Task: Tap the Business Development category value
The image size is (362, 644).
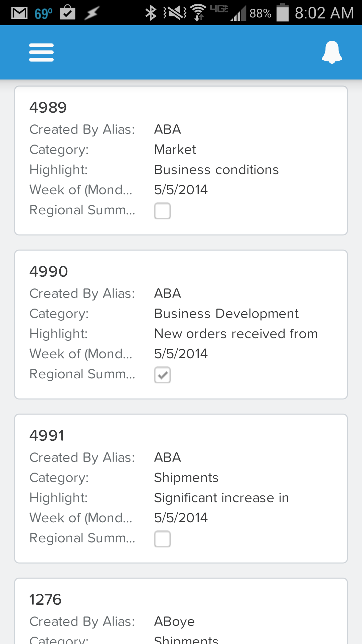Action: [226, 314]
